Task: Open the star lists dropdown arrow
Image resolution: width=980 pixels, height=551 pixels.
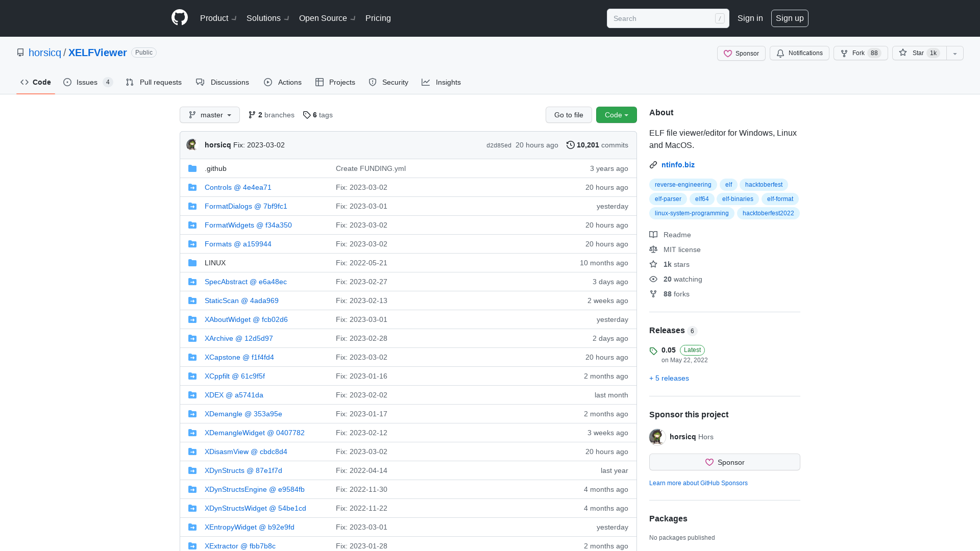Action: coord(955,53)
